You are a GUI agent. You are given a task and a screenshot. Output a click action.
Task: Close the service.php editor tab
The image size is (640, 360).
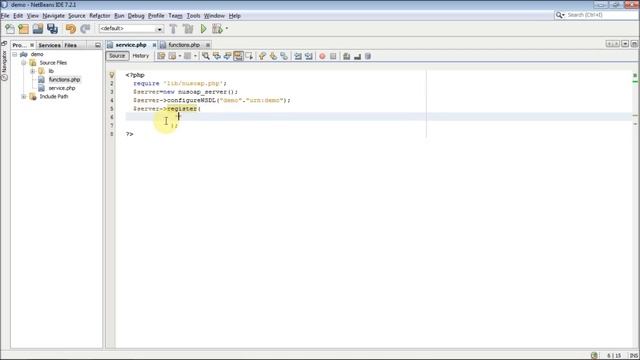click(155, 45)
